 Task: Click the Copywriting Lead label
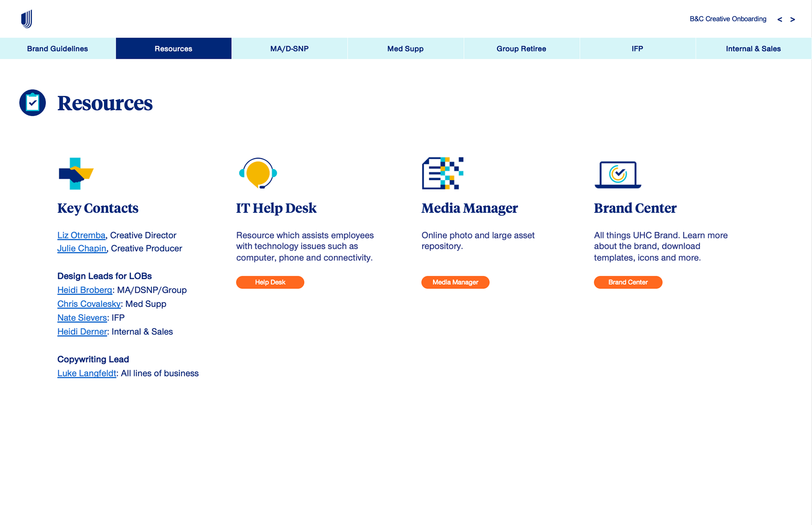(93, 359)
